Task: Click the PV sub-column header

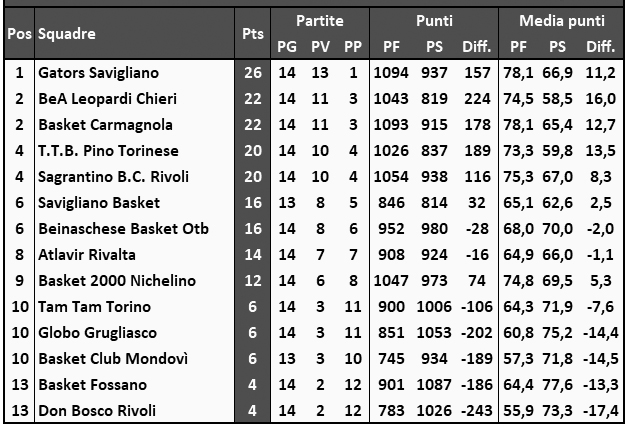Action: pos(320,46)
